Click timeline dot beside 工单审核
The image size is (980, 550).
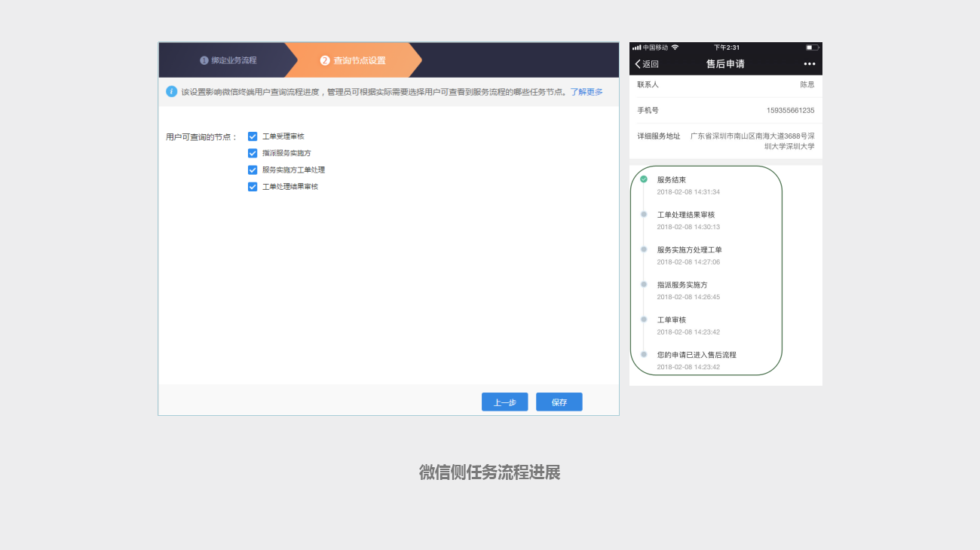point(644,319)
